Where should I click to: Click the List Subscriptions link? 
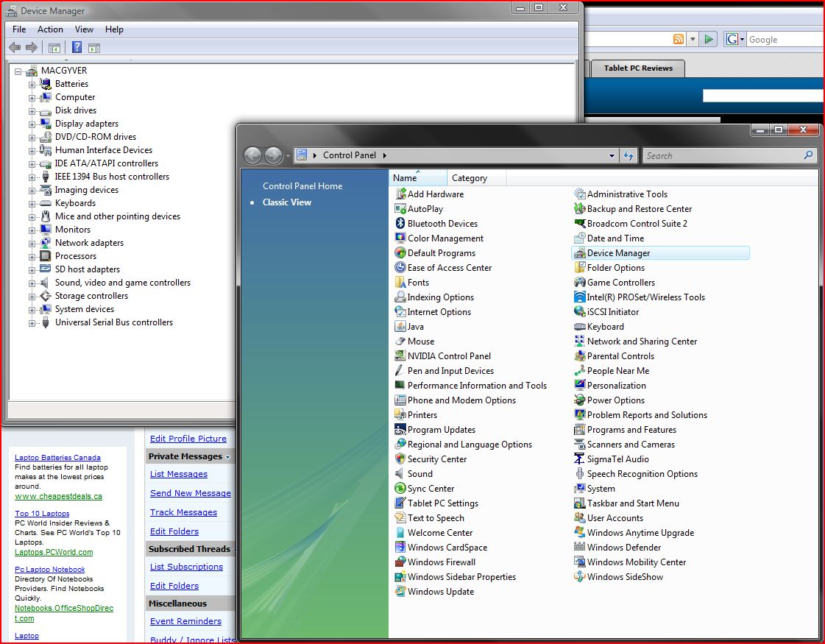pyautogui.click(x=186, y=567)
